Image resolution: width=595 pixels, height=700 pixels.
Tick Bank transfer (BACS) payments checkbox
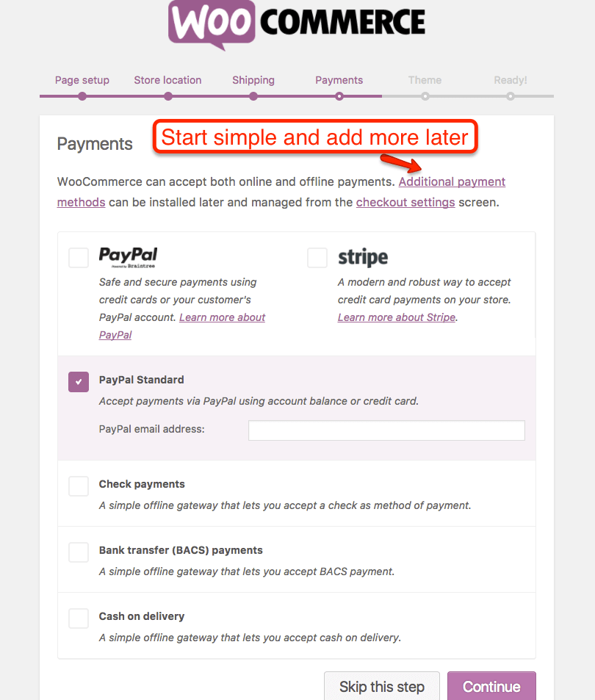(79, 552)
